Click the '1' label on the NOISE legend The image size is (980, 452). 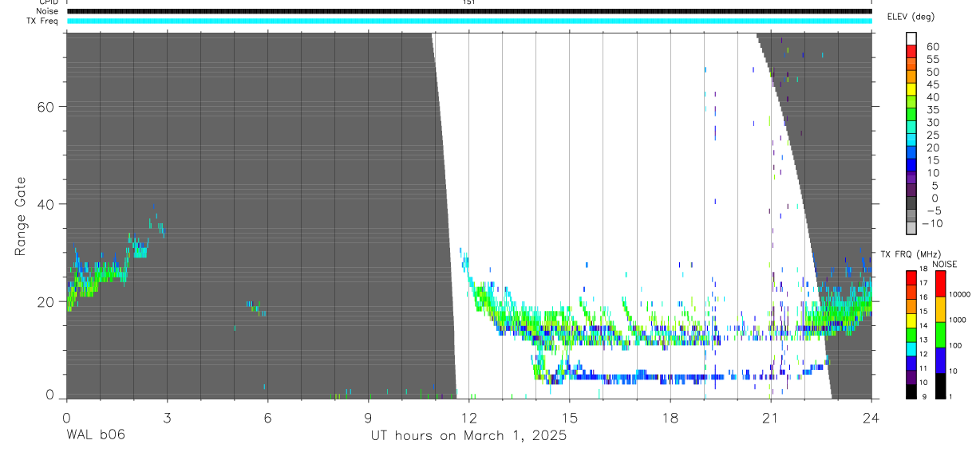pos(950,396)
